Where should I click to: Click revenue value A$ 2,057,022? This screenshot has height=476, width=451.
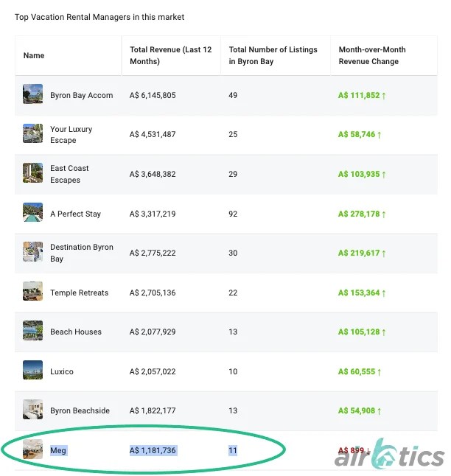[153, 371]
